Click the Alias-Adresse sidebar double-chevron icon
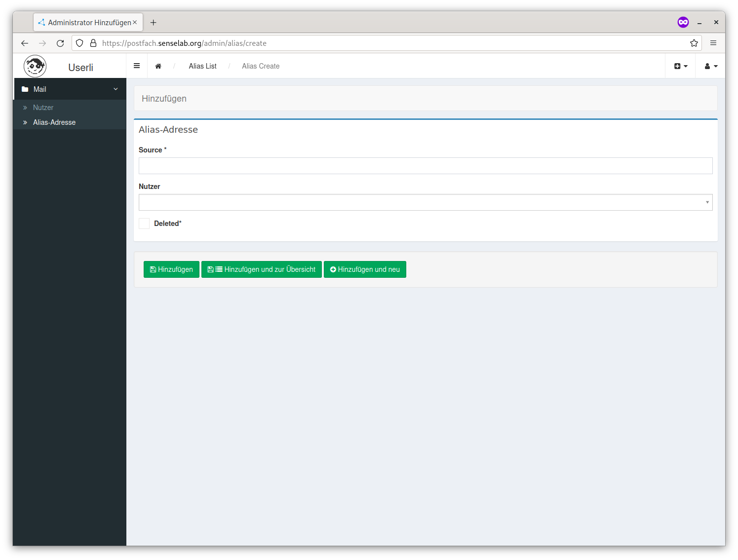 (25, 122)
